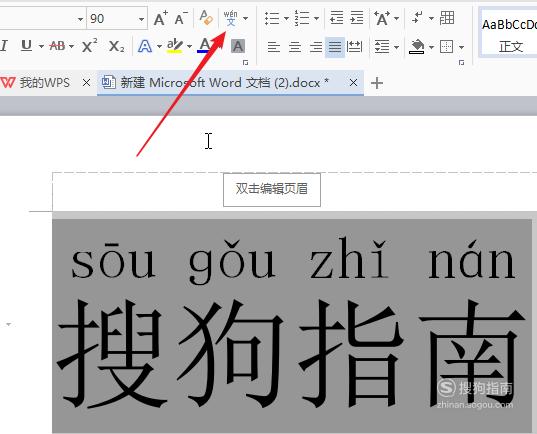Expand line spacing dropdown
This screenshot has height=434, width=537.
tap(396, 47)
